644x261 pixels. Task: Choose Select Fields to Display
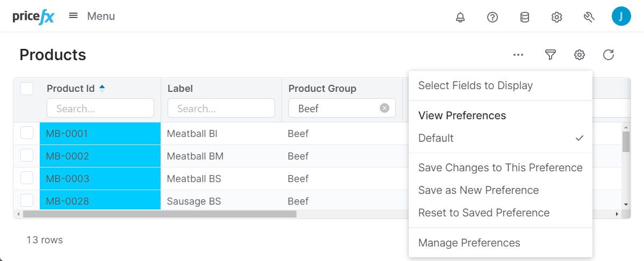coord(475,85)
